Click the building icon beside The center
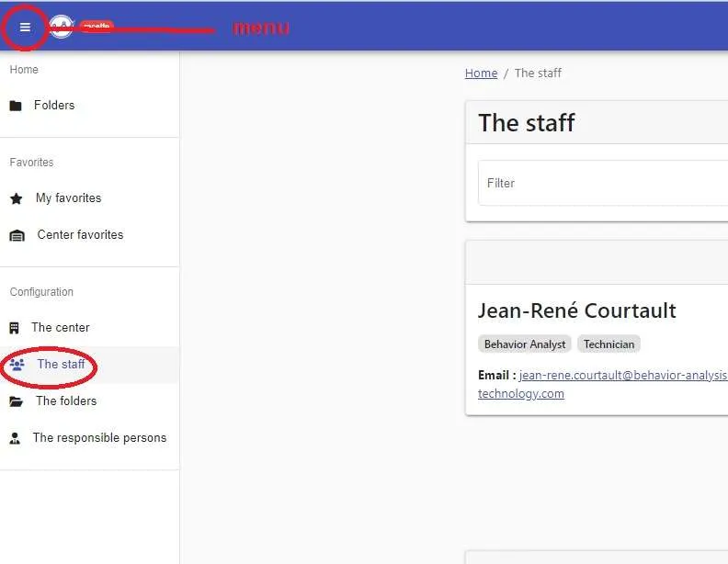The image size is (728, 564). [15, 328]
